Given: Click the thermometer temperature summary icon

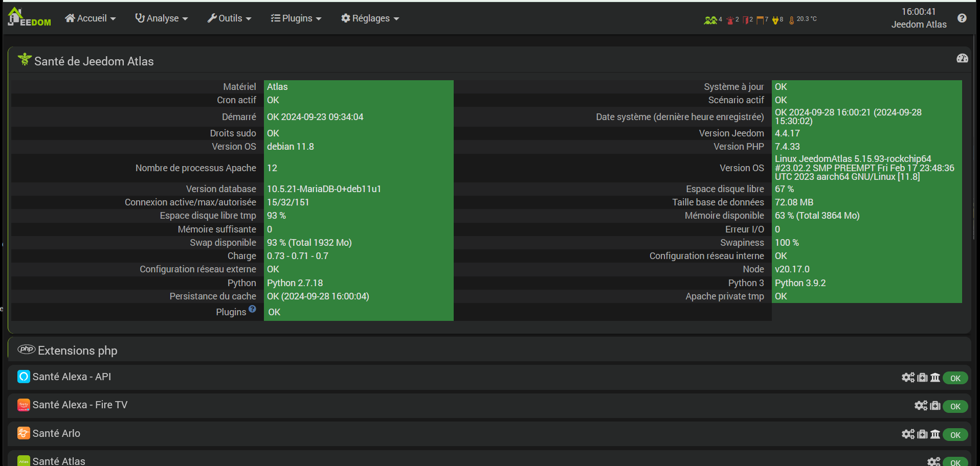Looking at the screenshot, I should tap(792, 20).
